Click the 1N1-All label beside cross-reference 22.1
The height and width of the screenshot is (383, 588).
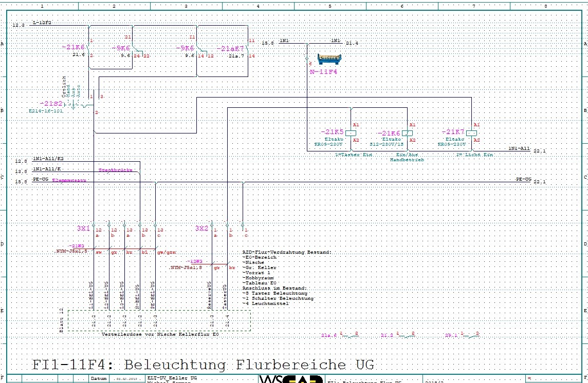[519, 148]
